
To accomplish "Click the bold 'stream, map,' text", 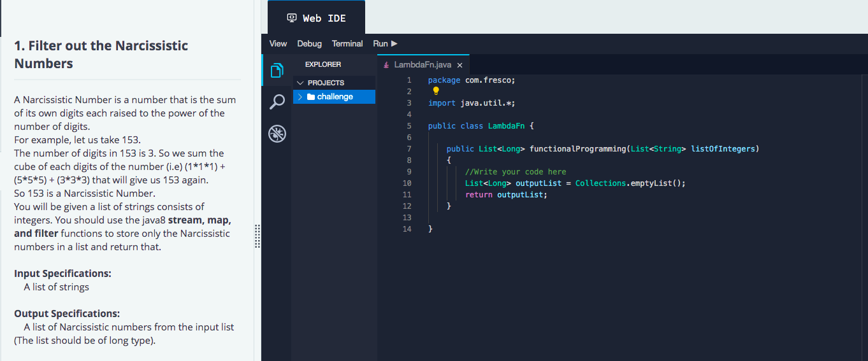I will [199, 220].
